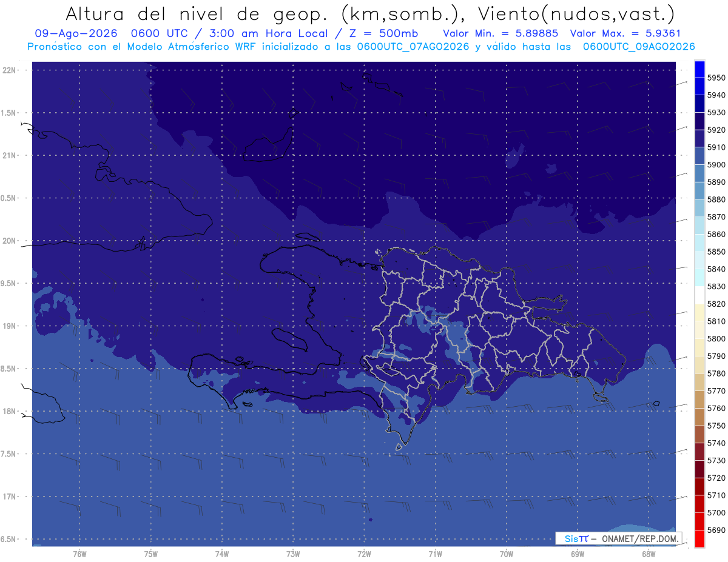
Task: Click the 5910 legend value
Action: pyautogui.click(x=716, y=147)
